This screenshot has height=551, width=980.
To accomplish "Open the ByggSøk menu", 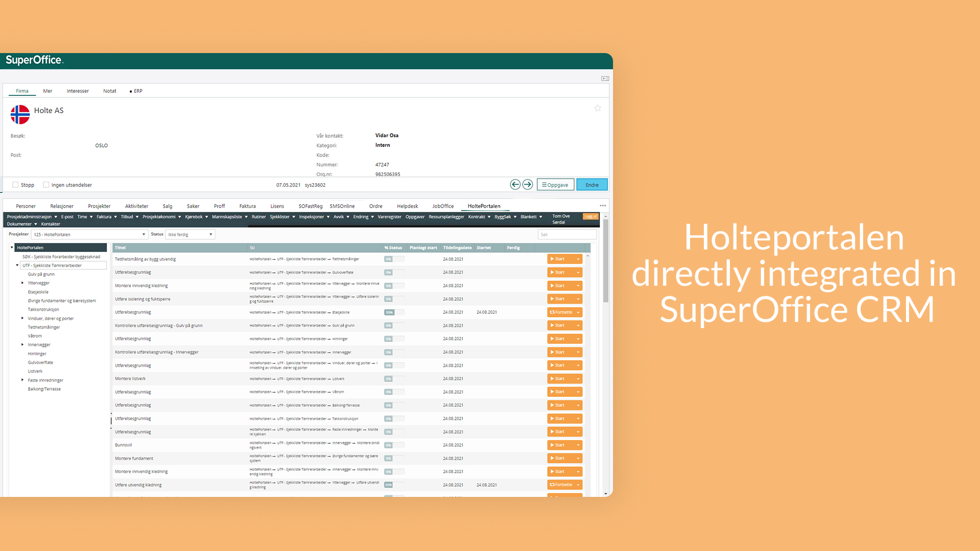I will [x=505, y=217].
